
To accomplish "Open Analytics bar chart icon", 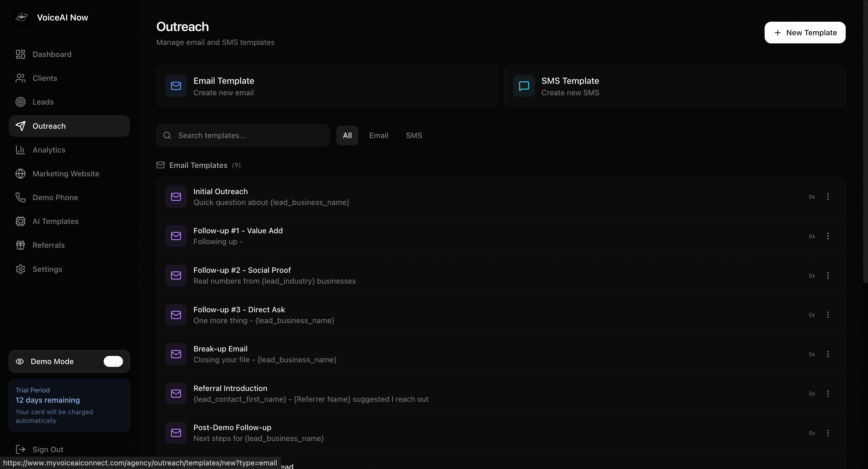I will [20, 150].
